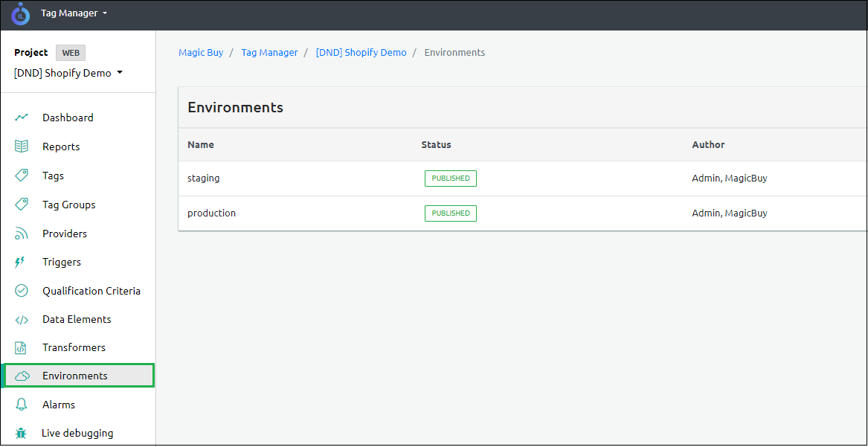Select Environments in the sidebar
868x447 pixels.
[74, 376]
